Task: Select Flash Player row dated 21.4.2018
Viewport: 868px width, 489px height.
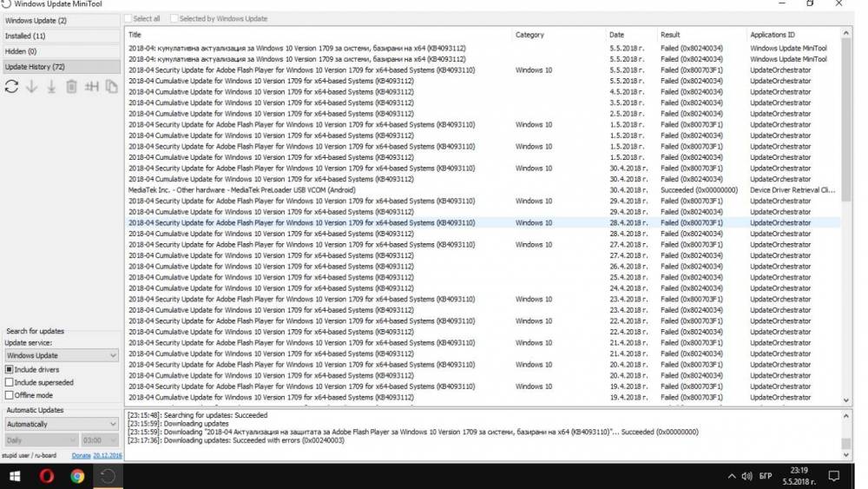Action: (x=483, y=343)
